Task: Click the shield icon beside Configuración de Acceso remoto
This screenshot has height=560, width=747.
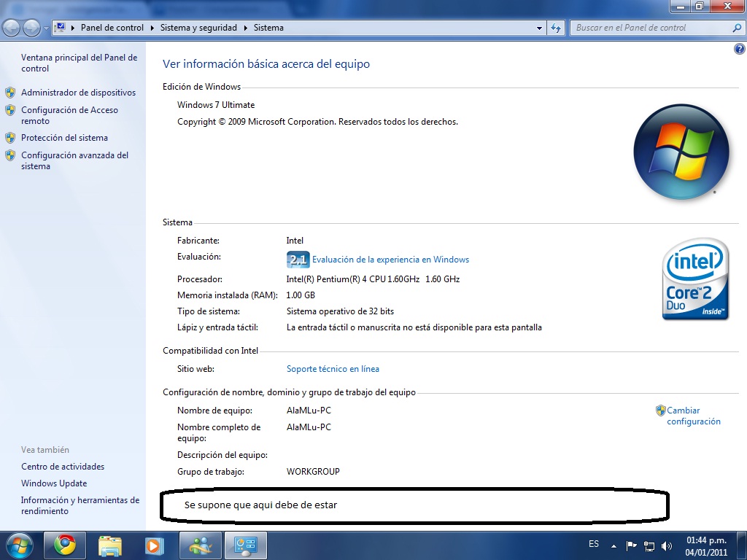Action: tap(10, 110)
